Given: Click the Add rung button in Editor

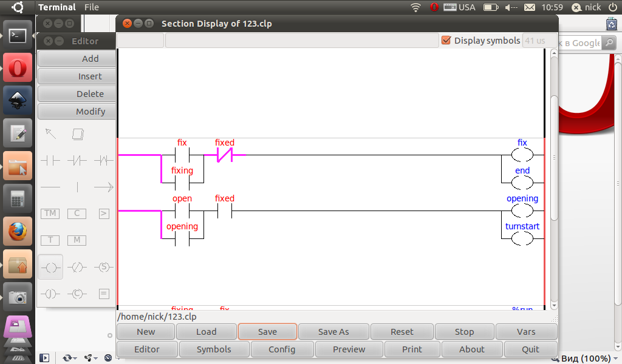Looking at the screenshot, I should [78, 59].
